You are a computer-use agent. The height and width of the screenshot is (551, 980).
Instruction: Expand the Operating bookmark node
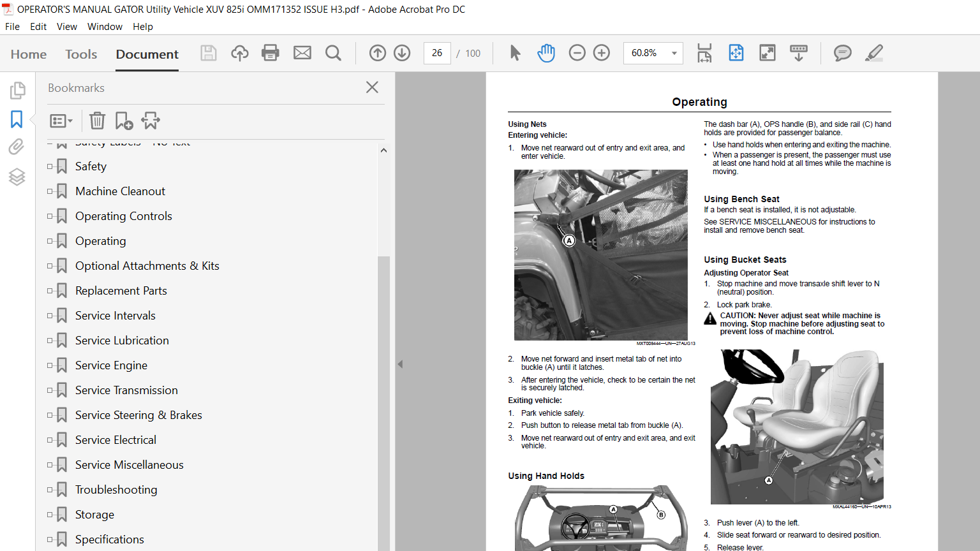(x=50, y=241)
